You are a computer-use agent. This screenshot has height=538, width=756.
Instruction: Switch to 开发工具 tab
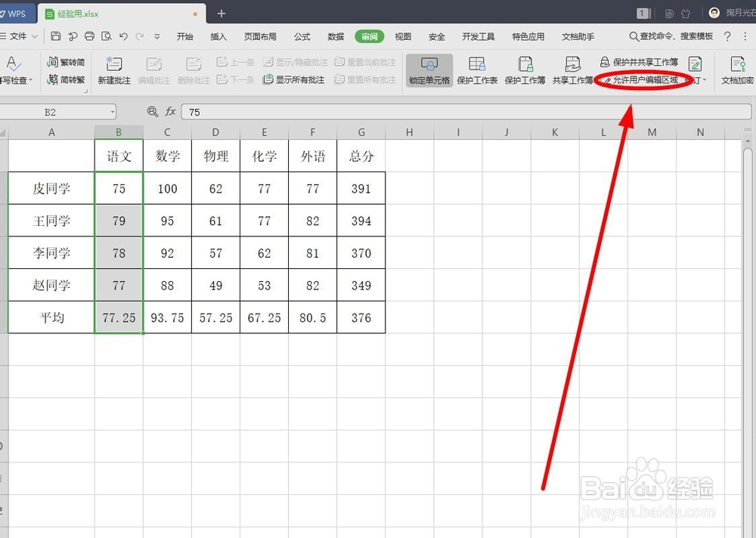(479, 36)
